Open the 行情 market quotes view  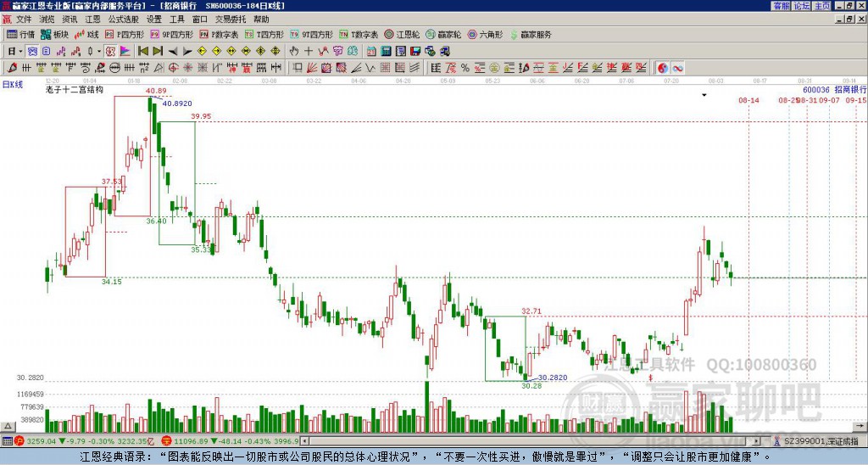[x=20, y=34]
